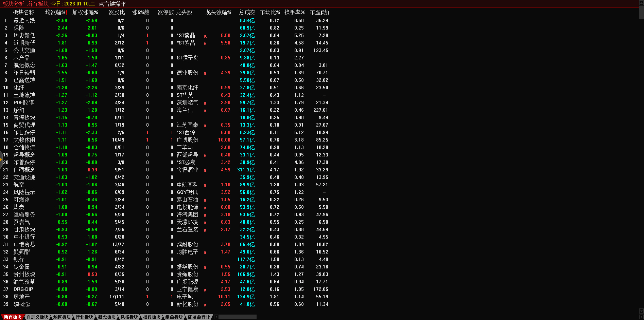
Task: Click the sort arrow on 均涨幅% header
Action: pyautogui.click(x=67, y=12)
